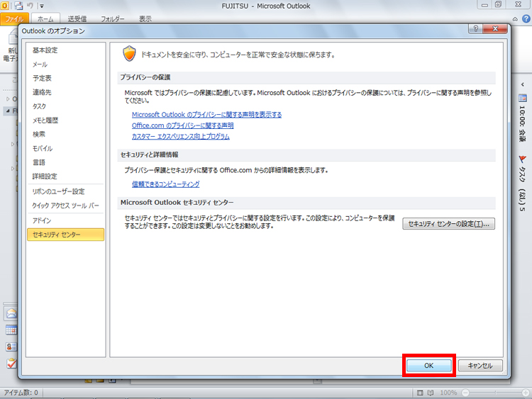Viewport: 532px width, 399px height.
Task: Click the Send/Receive All Folders quick access icon
Action: pyautogui.click(x=18, y=6)
